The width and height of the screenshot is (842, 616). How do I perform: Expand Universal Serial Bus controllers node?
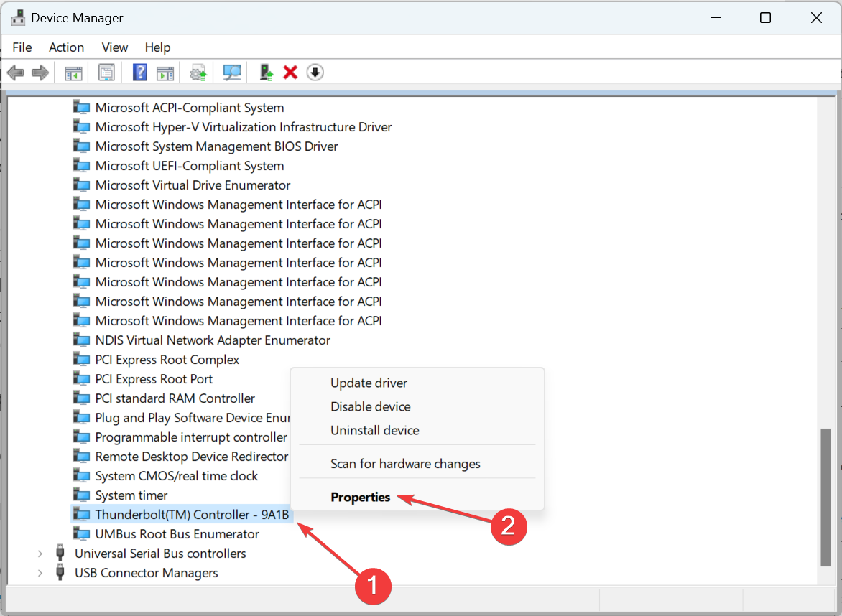point(40,554)
